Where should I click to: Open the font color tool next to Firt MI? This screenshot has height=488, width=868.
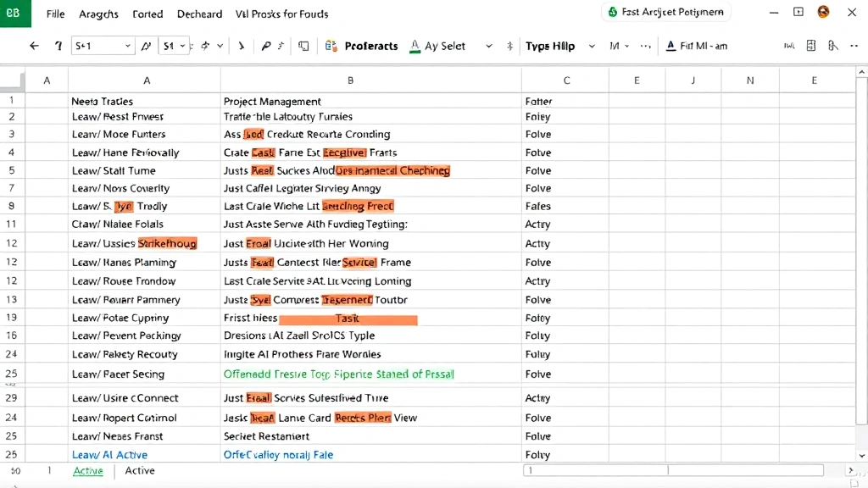click(x=669, y=47)
